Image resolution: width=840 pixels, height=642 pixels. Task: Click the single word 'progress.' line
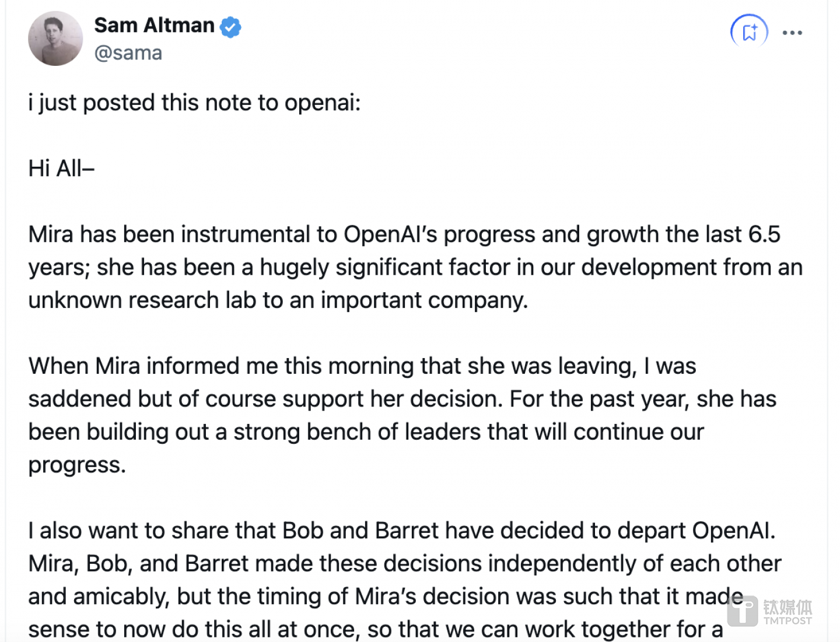point(77,465)
